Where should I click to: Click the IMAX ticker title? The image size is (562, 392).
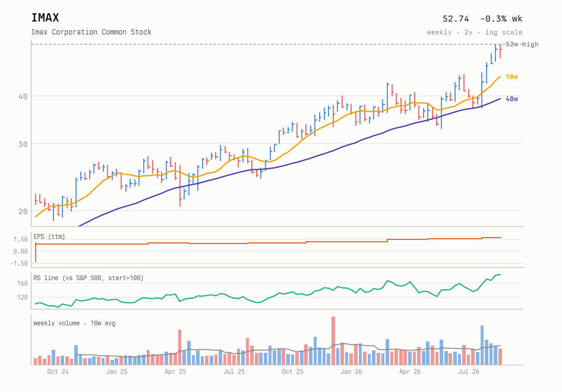pos(45,18)
